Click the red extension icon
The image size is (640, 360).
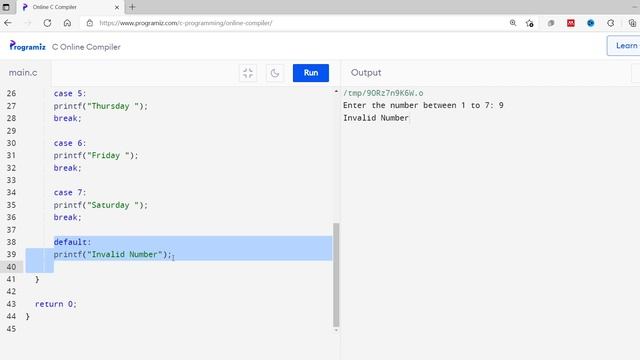(x=571, y=23)
